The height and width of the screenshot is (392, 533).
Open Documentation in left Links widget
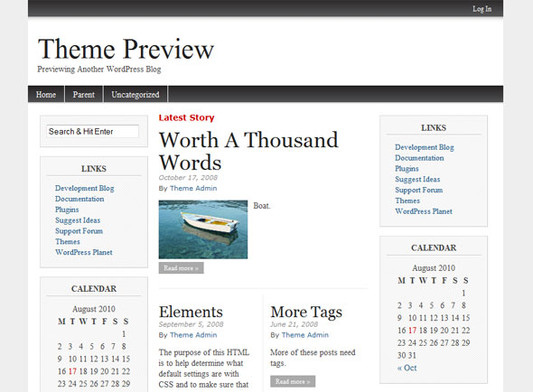[x=79, y=199]
